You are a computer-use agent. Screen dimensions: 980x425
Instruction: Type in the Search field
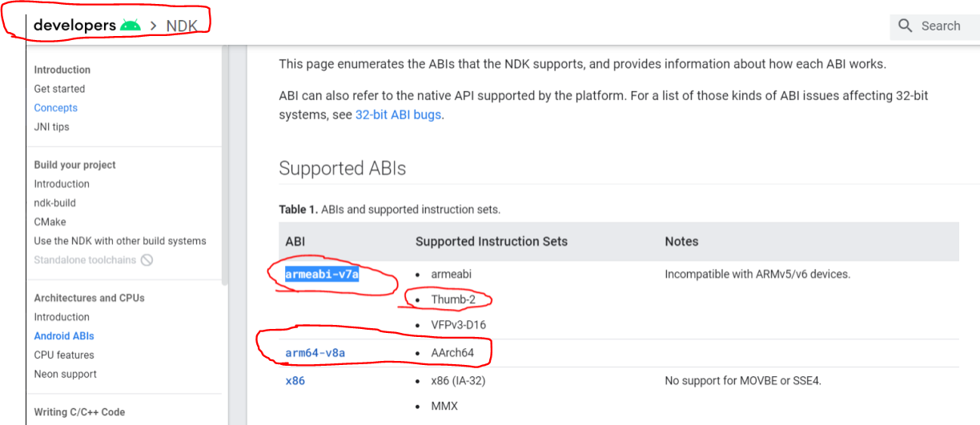tap(943, 26)
